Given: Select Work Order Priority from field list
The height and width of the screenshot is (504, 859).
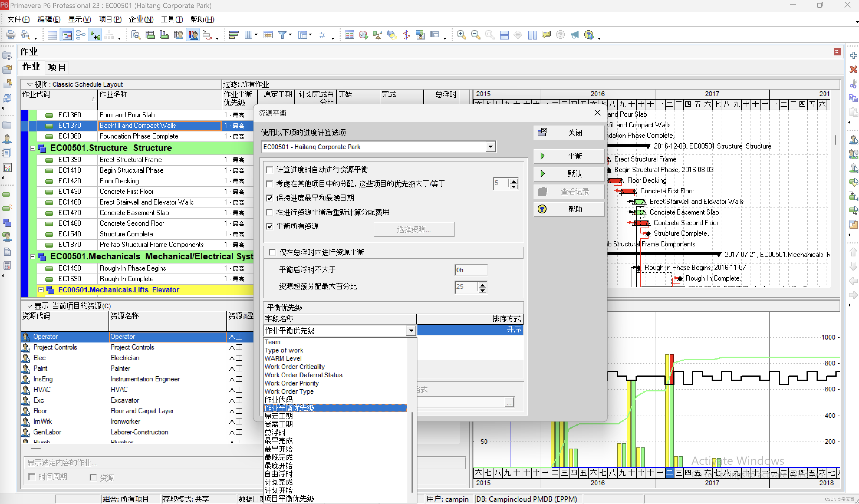Looking at the screenshot, I should tap(292, 383).
